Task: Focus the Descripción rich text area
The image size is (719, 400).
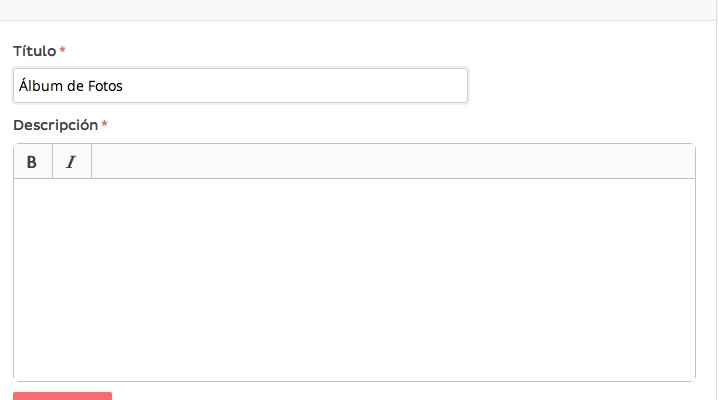Action: coord(354,280)
